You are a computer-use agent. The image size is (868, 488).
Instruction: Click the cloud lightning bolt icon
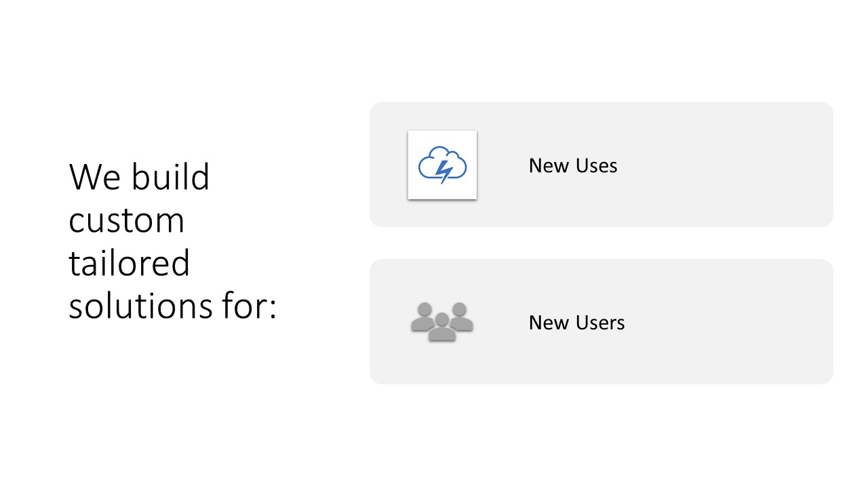442,165
